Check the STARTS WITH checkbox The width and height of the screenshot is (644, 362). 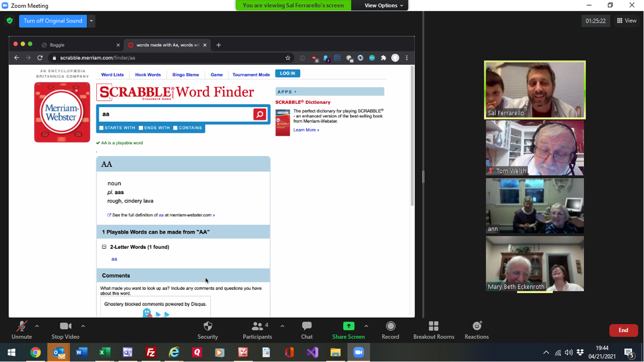(101, 128)
